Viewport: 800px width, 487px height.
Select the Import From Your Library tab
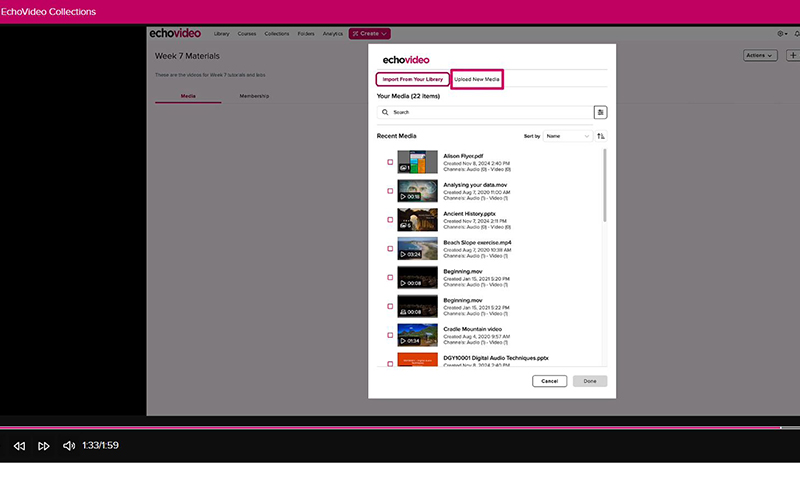coord(413,79)
